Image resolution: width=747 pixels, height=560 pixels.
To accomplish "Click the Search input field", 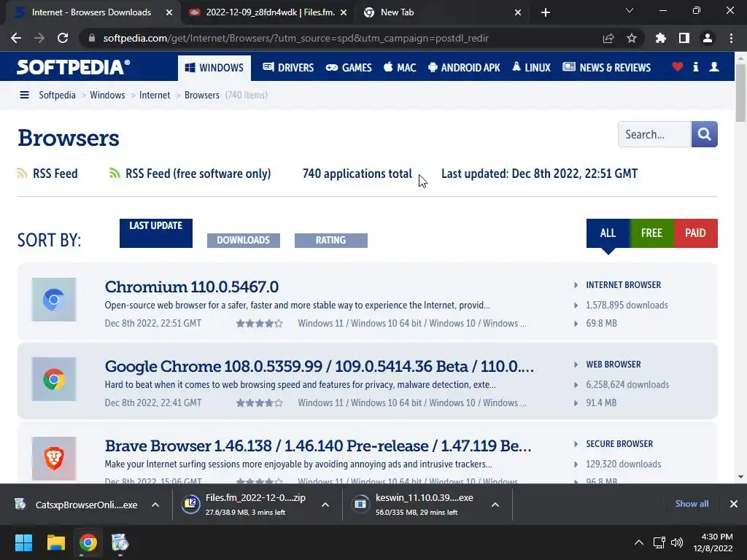I will [x=654, y=134].
